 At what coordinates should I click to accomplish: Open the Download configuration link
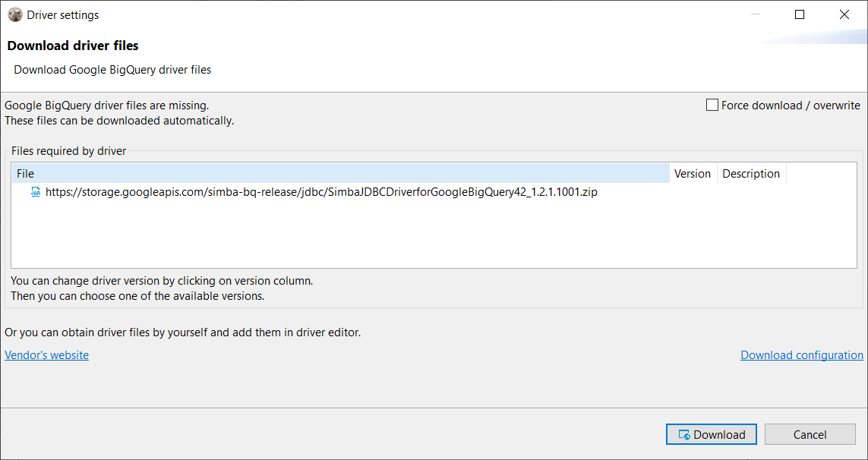[x=801, y=354]
